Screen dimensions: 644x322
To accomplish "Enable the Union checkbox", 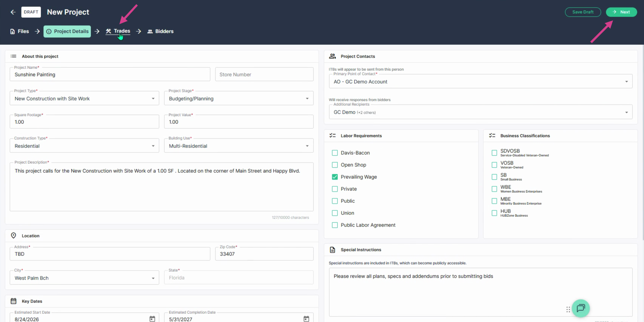I will click(x=335, y=213).
